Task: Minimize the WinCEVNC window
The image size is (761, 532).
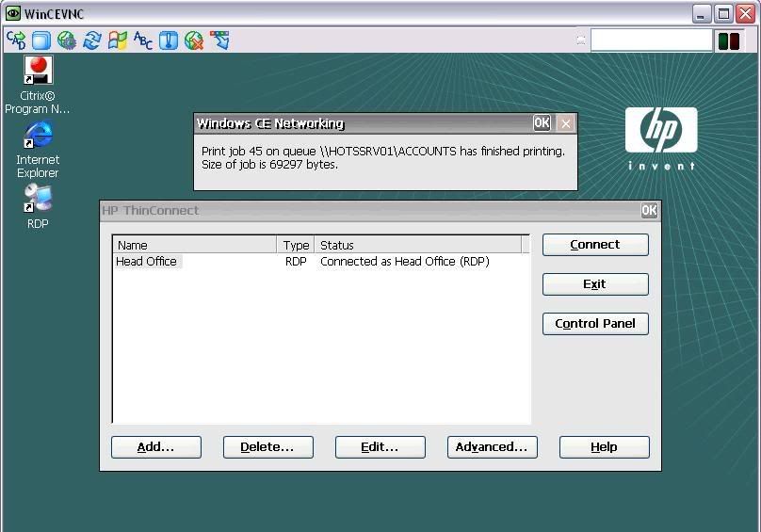Action: point(701,13)
